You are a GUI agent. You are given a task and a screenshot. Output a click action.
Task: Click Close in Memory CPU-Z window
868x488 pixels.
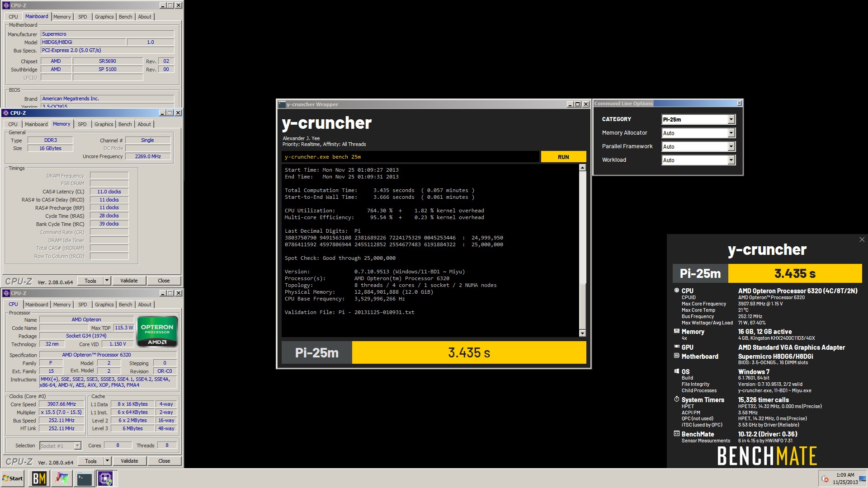click(164, 281)
